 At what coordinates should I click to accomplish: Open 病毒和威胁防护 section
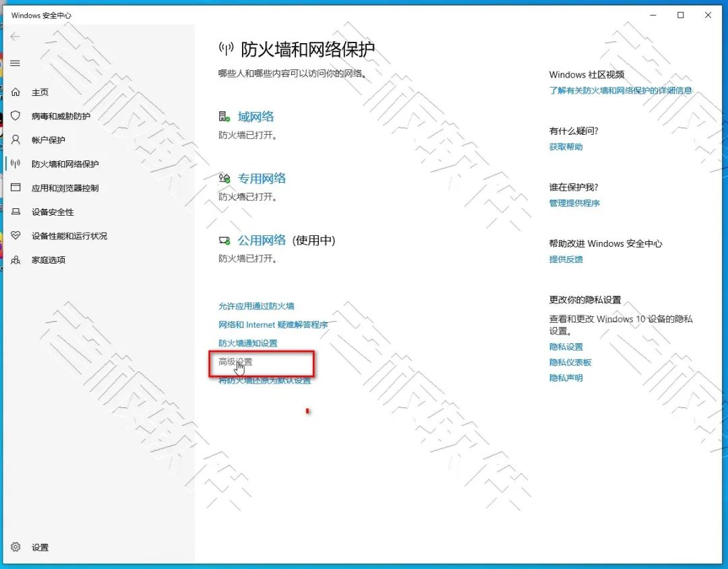pos(61,116)
